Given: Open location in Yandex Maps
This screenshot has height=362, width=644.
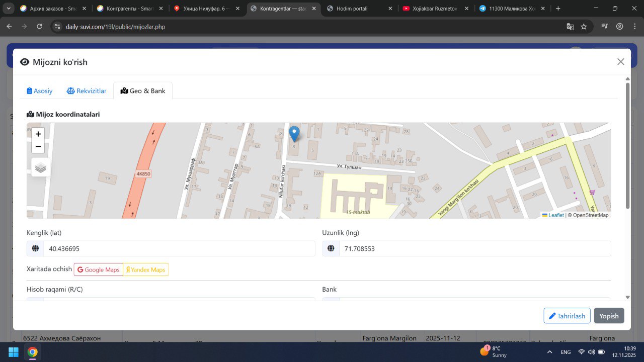Looking at the screenshot, I should click(146, 270).
